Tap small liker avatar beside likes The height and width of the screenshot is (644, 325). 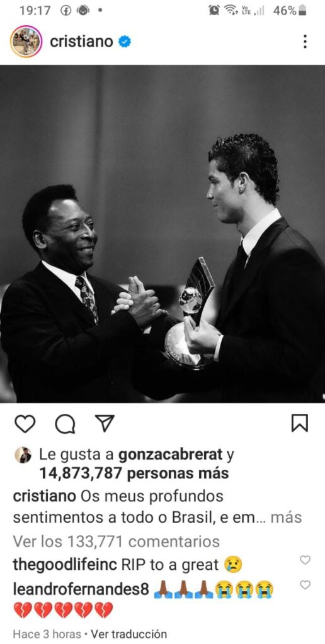[23, 455]
